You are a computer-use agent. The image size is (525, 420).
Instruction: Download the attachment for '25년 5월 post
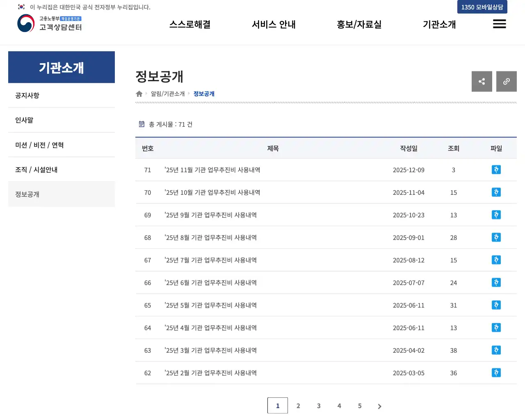(x=496, y=305)
